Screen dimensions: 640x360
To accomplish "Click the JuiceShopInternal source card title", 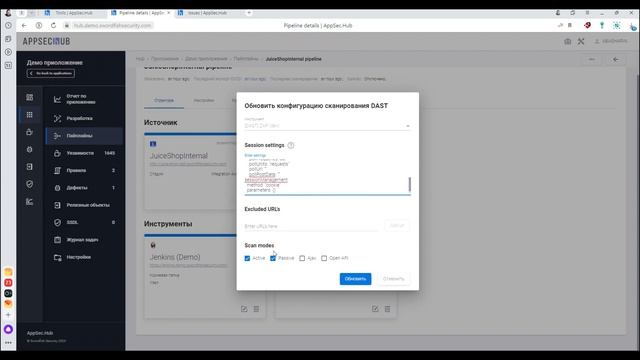I will point(179,156).
